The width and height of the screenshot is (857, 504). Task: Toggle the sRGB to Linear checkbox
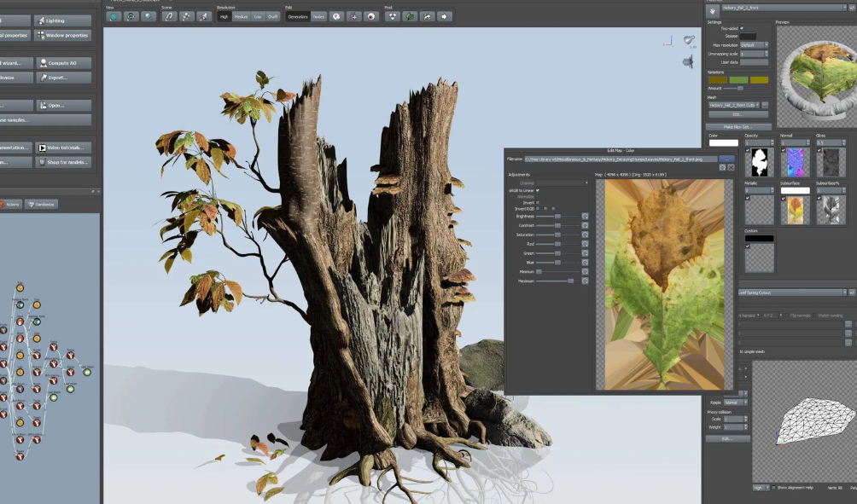[x=538, y=190]
